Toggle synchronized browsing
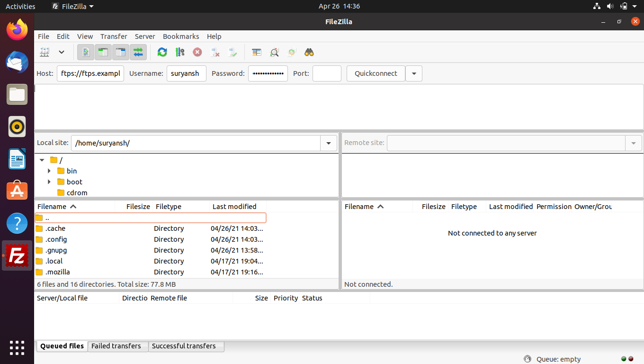Screen dimensions: 644x364 pyautogui.click(x=291, y=52)
